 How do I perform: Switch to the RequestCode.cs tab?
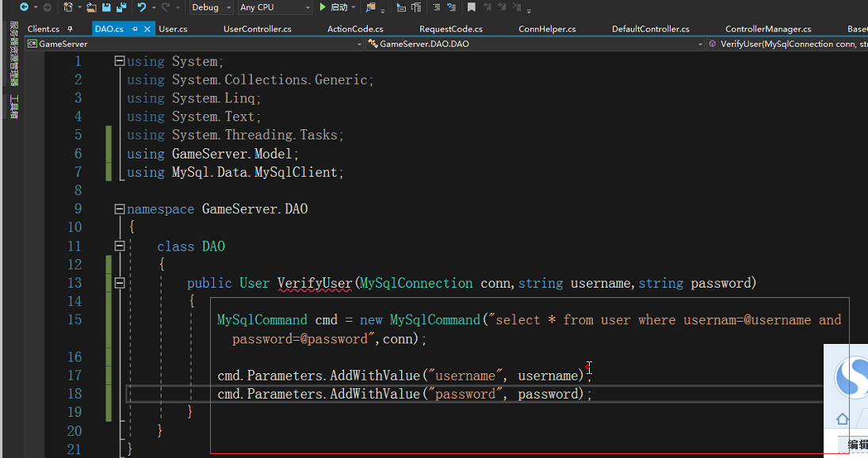[450, 29]
